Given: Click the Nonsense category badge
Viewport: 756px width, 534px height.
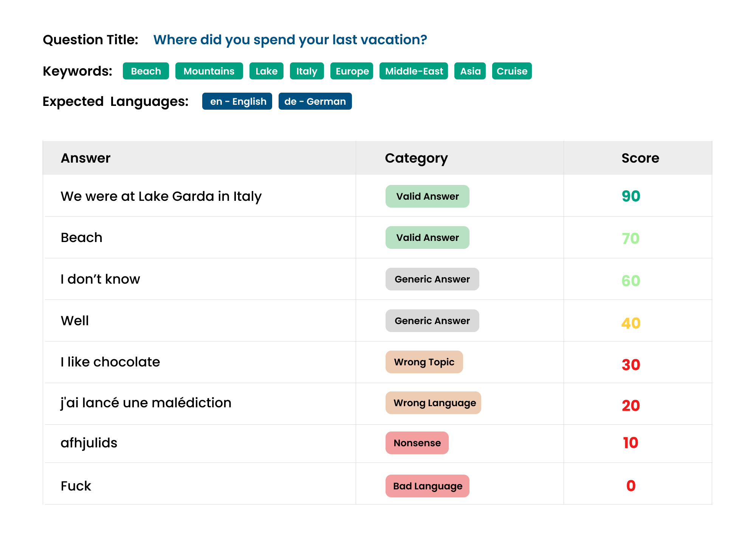Looking at the screenshot, I should tap(417, 443).
